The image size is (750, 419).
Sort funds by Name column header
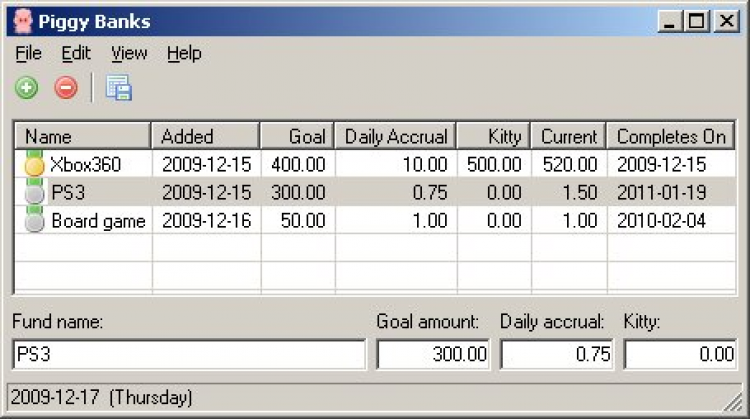[82, 137]
